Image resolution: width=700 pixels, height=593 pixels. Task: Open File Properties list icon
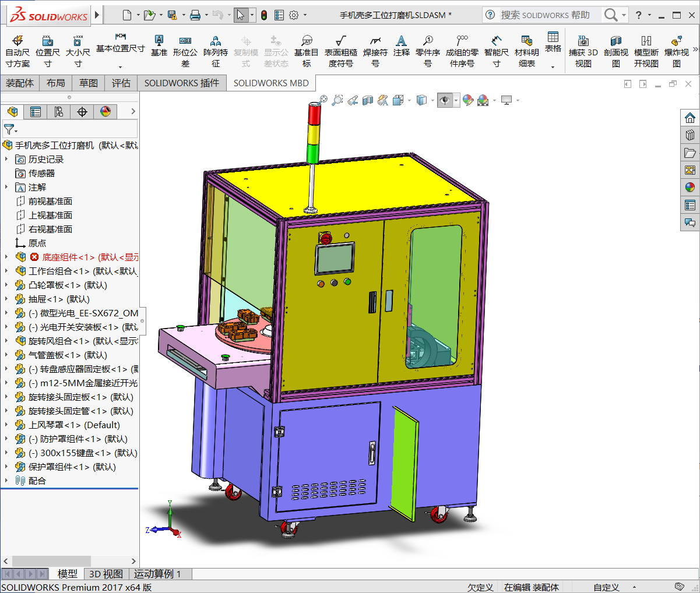pos(279,15)
